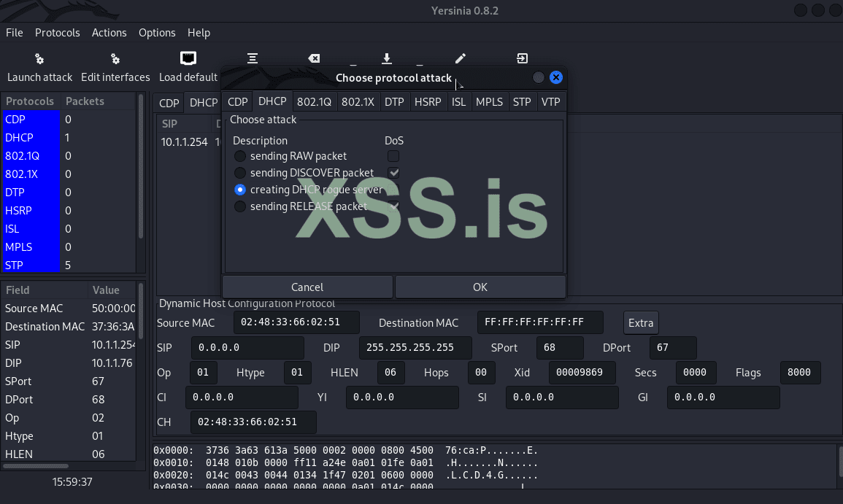This screenshot has height=504, width=843.
Task: Click the Launch attack gear icon
Action: [x=39, y=59]
